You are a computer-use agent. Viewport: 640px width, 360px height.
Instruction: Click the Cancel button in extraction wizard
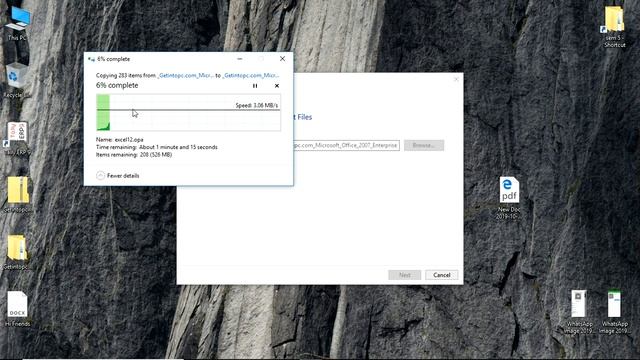pyautogui.click(x=442, y=275)
